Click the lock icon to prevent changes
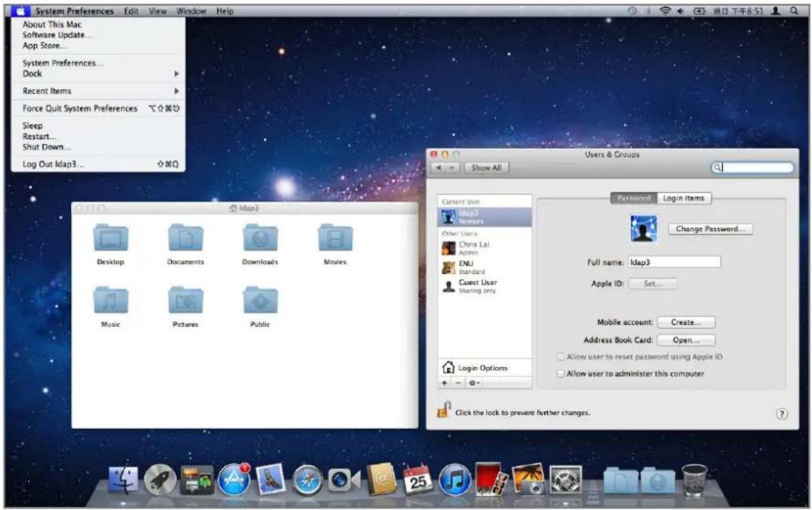 point(444,410)
